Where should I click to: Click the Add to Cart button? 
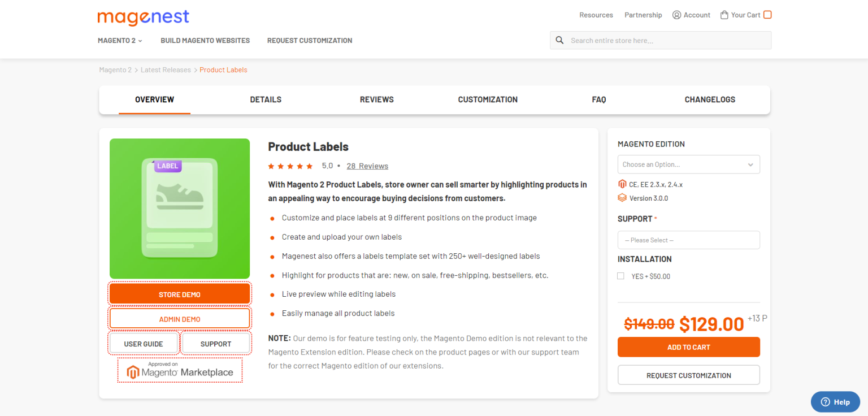pos(688,346)
